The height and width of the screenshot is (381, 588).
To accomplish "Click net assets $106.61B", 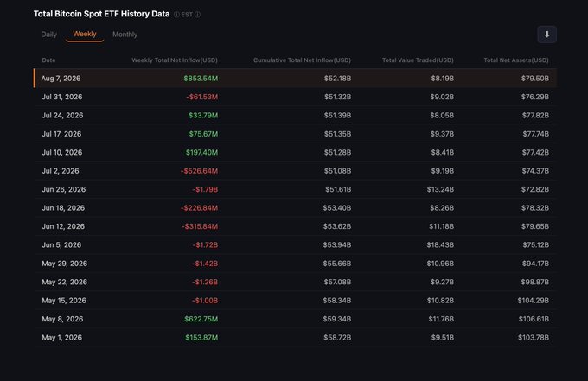I will point(534,319).
